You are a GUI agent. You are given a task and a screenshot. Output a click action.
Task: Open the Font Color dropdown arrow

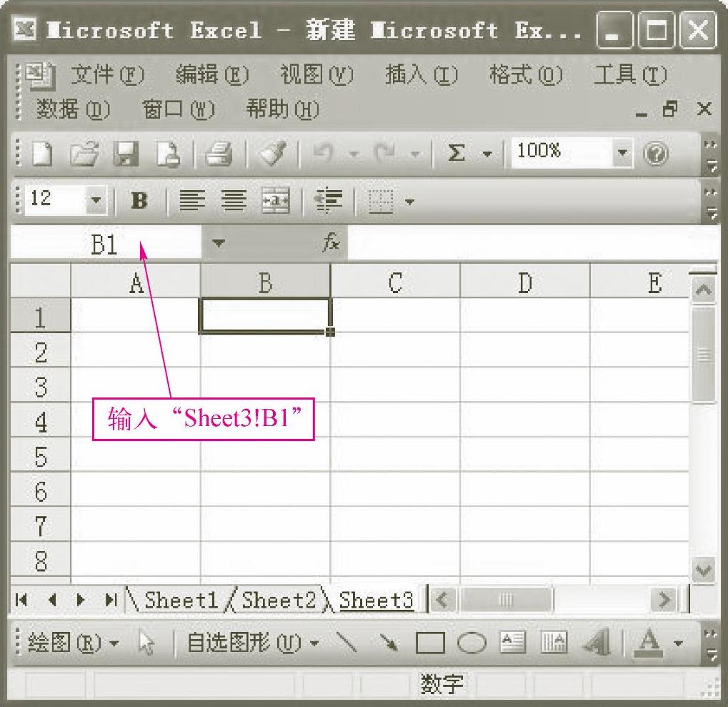coord(678,644)
